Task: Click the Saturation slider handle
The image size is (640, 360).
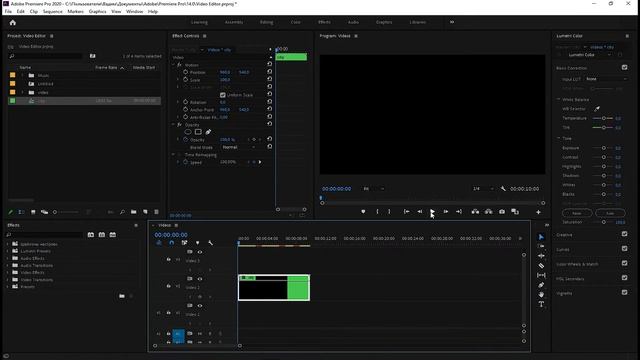Action: (604, 222)
